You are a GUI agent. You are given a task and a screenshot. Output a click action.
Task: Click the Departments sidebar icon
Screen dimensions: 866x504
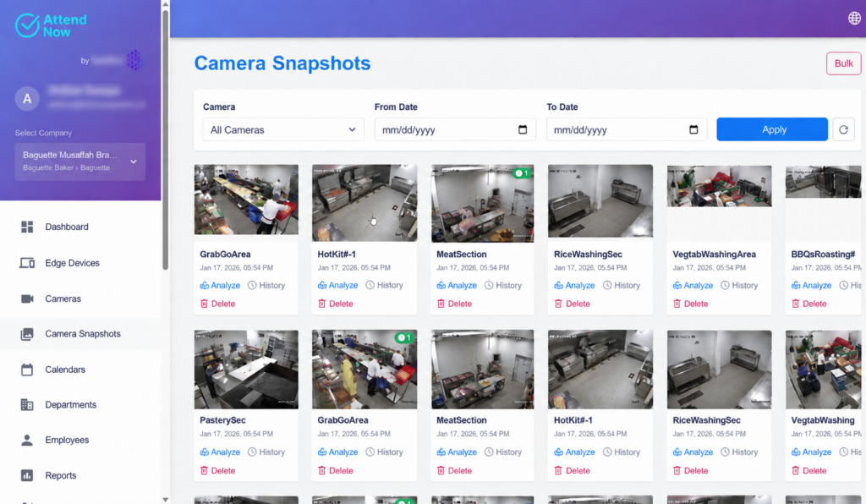click(x=27, y=404)
